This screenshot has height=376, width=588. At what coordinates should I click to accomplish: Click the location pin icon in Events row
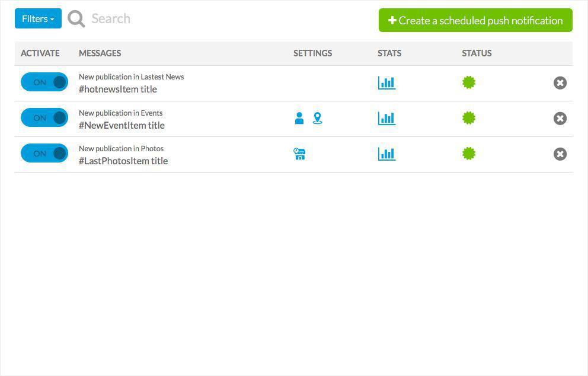pyautogui.click(x=318, y=119)
